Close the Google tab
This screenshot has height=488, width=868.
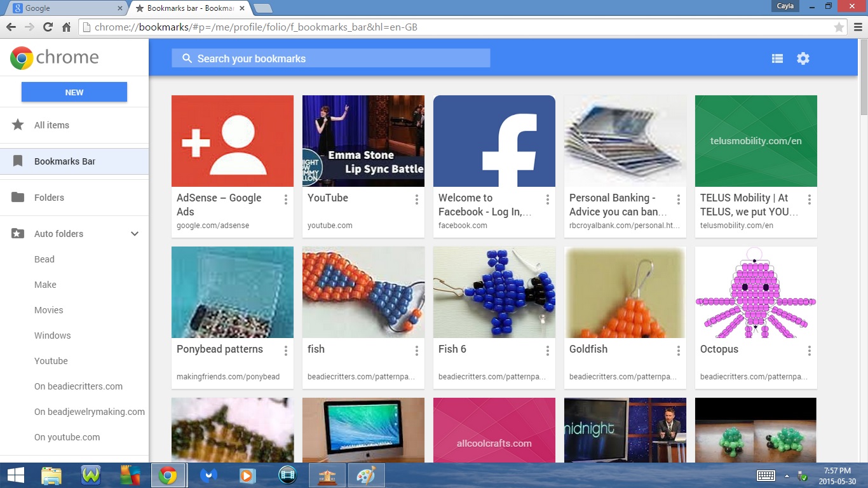pyautogui.click(x=120, y=8)
